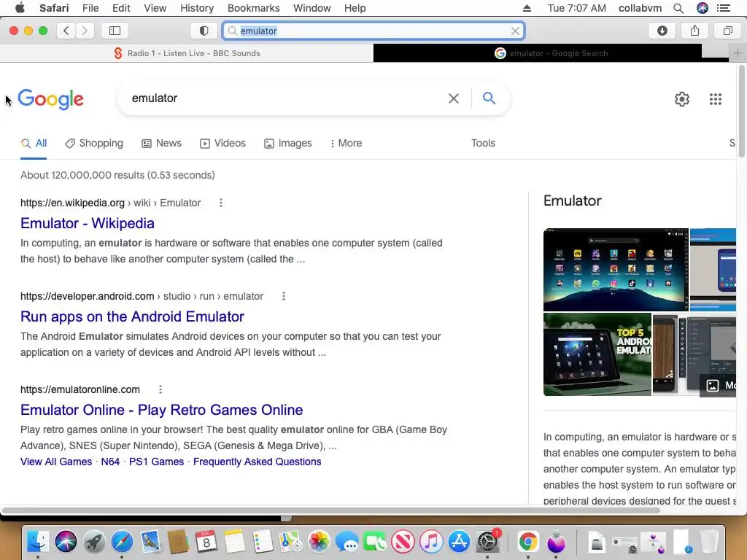The image size is (747, 560).
Task: Switch to Shopping results
Action: point(94,144)
